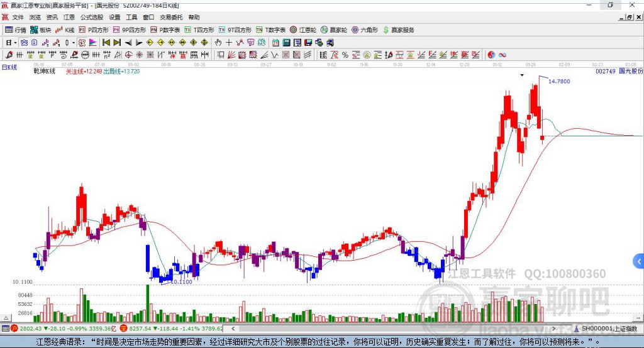The height and width of the screenshot is (348, 644).
Task: Open the 帮助 menu
Action: coord(194,17)
